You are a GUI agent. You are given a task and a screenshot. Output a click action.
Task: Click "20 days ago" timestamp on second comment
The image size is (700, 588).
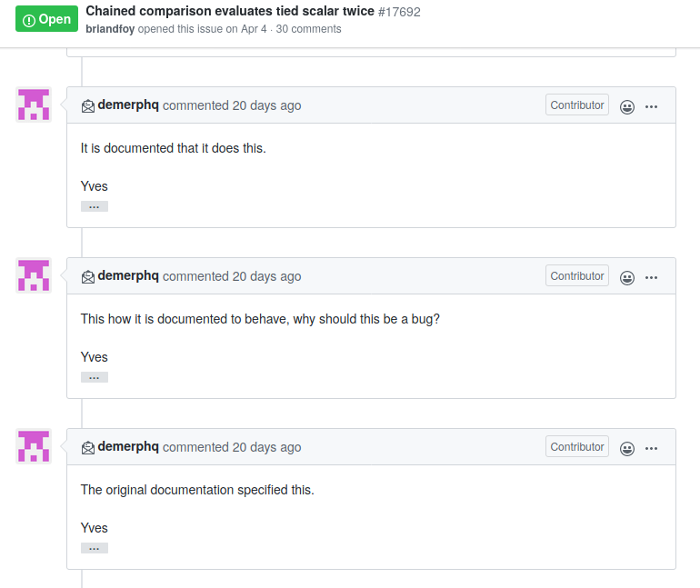(266, 276)
